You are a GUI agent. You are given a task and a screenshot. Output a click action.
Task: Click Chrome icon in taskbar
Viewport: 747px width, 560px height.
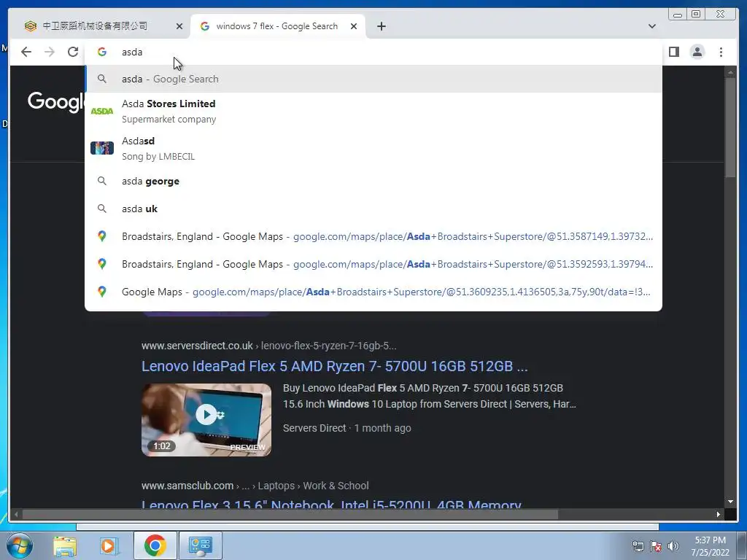(155, 545)
